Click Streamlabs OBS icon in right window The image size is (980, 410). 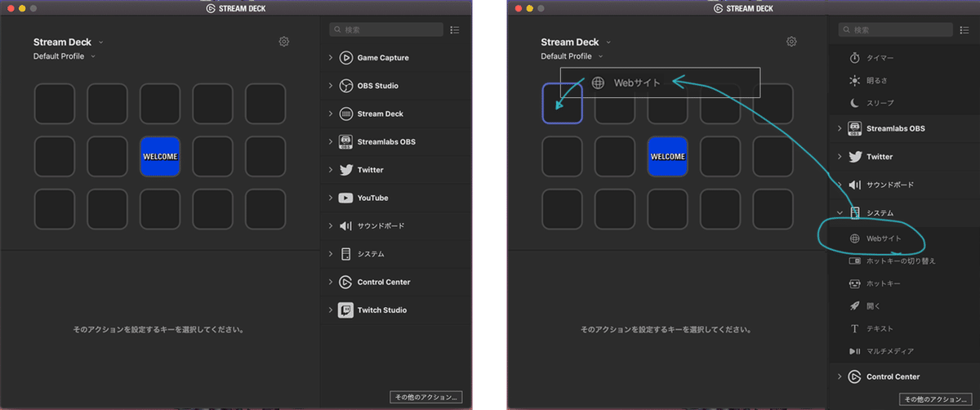[855, 128]
